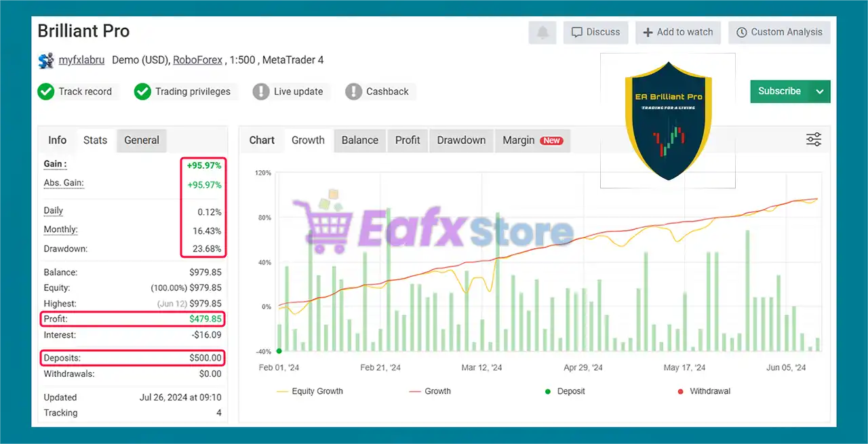The width and height of the screenshot is (868, 444).
Task: Switch to the General tab
Action: pyautogui.click(x=142, y=140)
